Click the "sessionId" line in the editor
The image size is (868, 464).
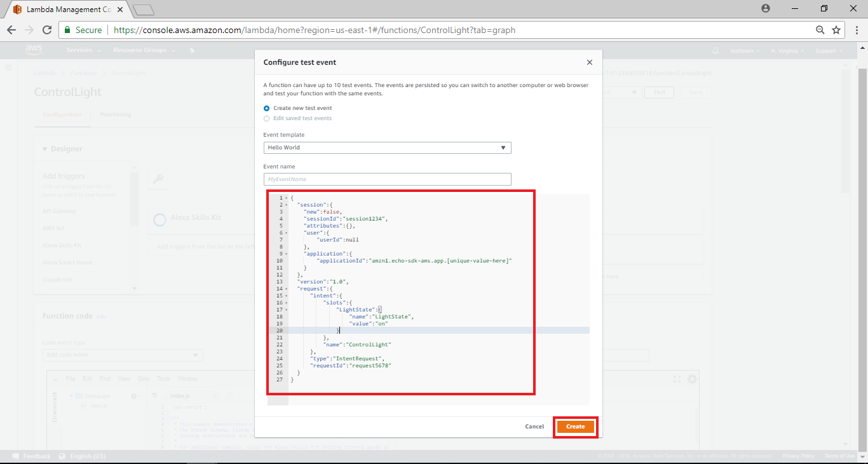[x=346, y=219]
